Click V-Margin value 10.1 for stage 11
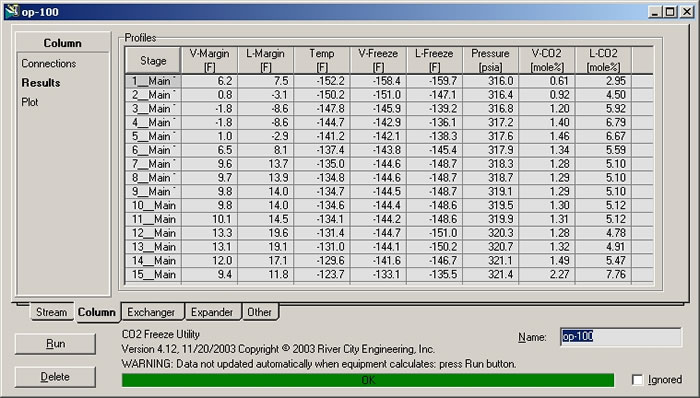700x398 pixels. tap(209, 220)
